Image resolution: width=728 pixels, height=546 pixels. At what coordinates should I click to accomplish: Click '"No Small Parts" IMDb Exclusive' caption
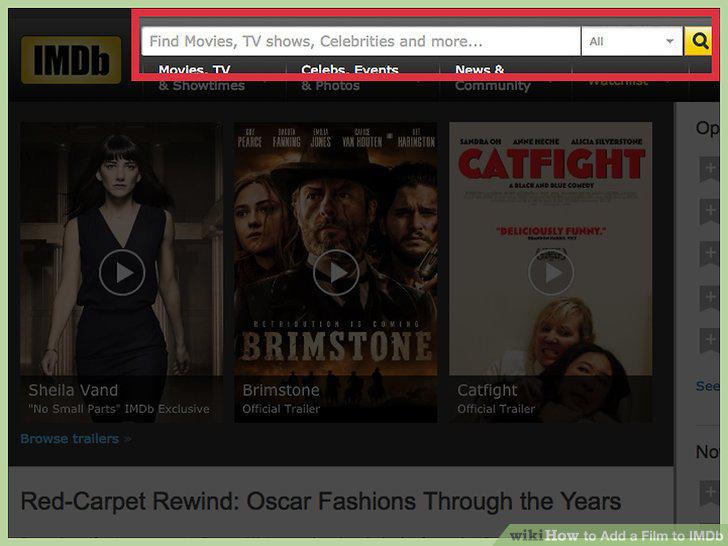coord(119,409)
